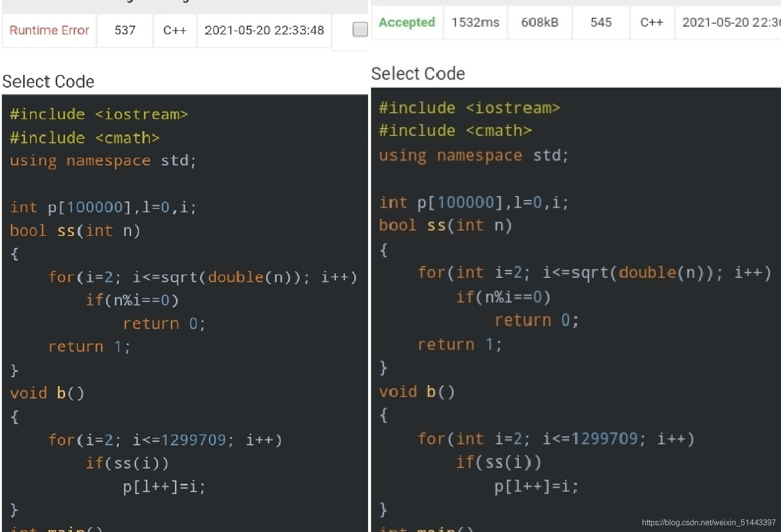
Task: Click 'for(i=2; i<=1299709; i++)' in left code
Action: click(x=165, y=439)
